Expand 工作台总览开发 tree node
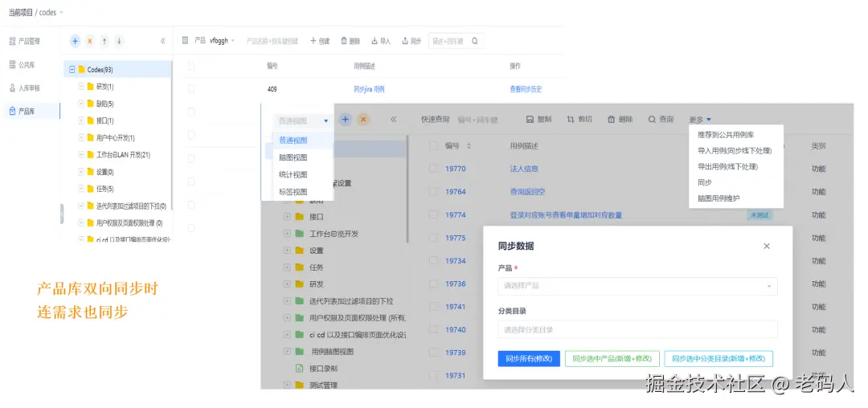 (x=287, y=233)
